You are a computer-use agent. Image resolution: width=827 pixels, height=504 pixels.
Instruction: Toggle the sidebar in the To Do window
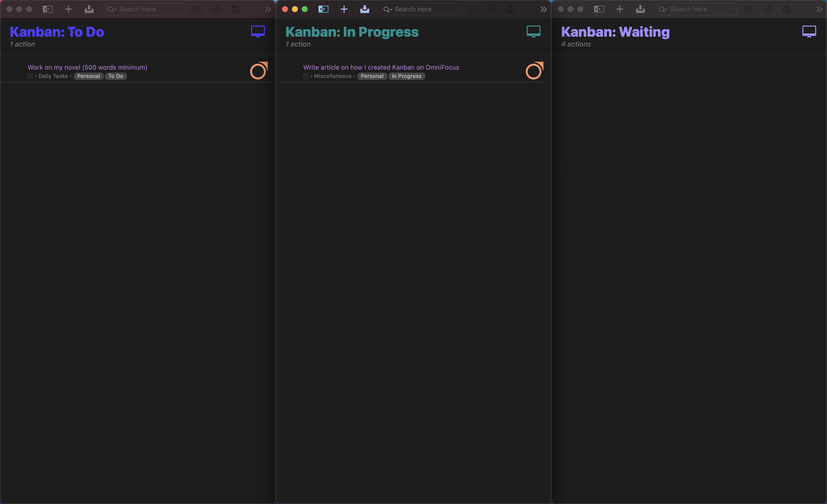pos(48,9)
